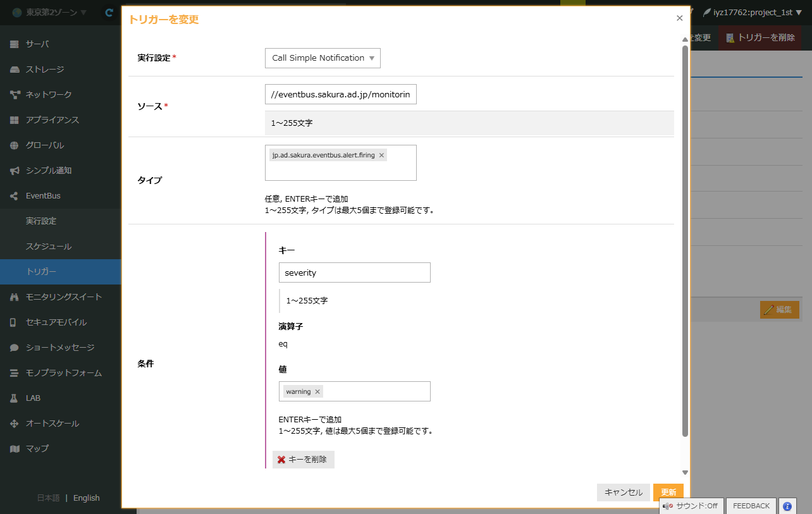Click the LAB flask icon
Screen dimensions: 812x514
point(15,398)
